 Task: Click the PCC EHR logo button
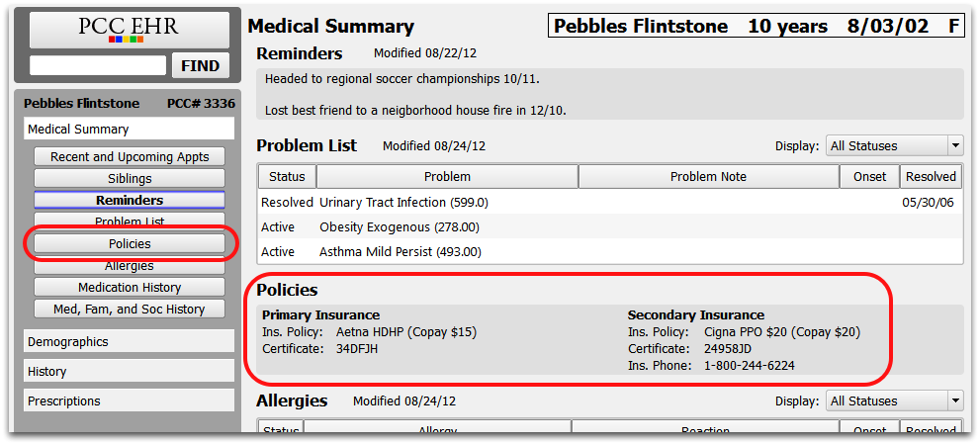pos(129,29)
